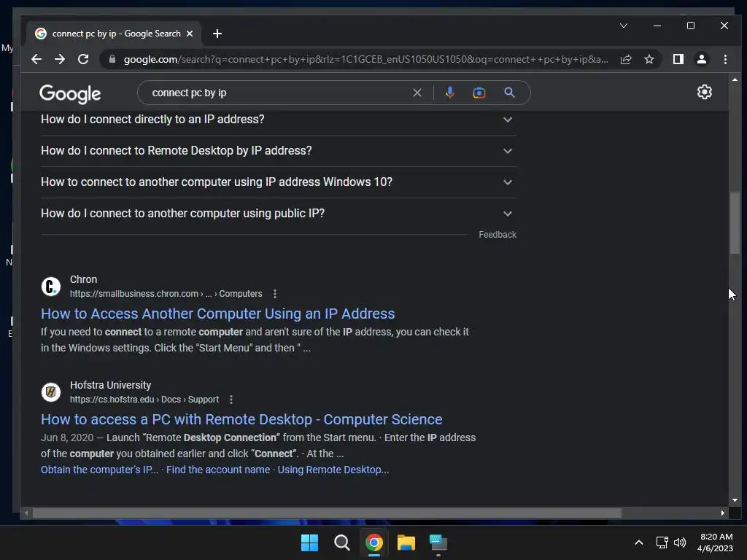The height and width of the screenshot is (560, 747).
Task: Open Chrome from taskbar
Action: pos(374,542)
